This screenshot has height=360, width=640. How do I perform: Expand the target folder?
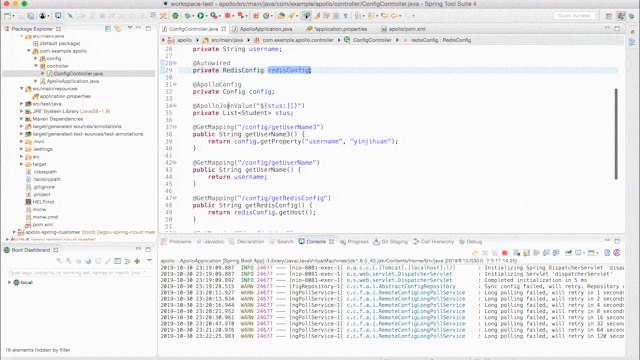(22, 164)
